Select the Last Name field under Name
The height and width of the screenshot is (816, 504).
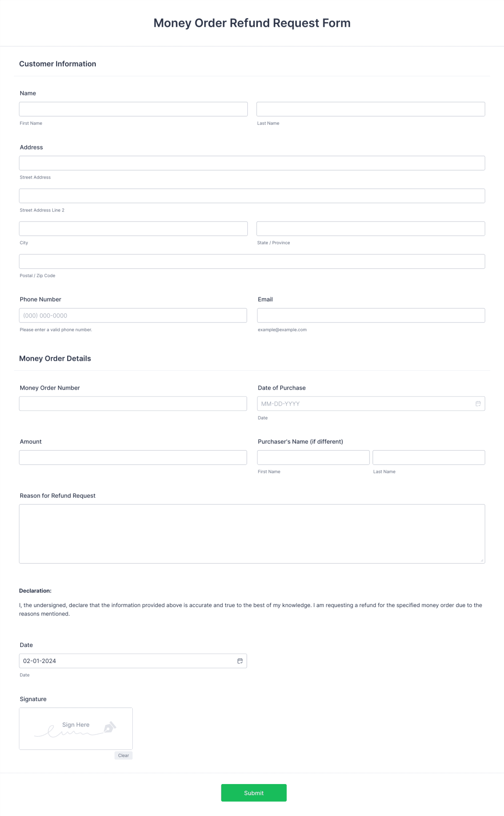click(x=370, y=109)
